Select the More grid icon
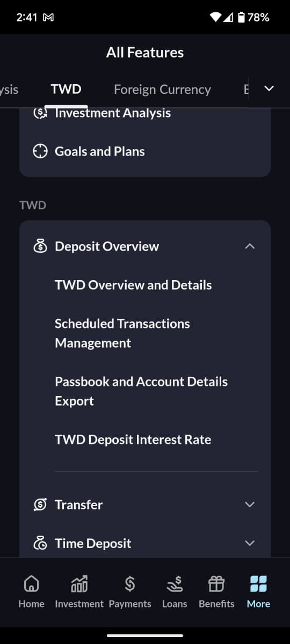 pos(258,582)
